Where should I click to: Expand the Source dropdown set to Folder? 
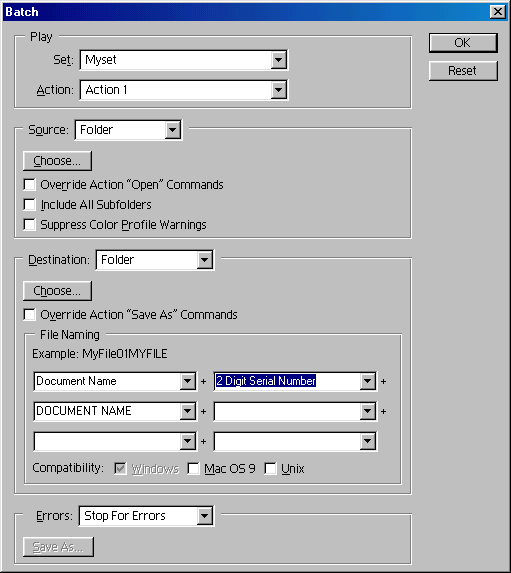(128, 130)
